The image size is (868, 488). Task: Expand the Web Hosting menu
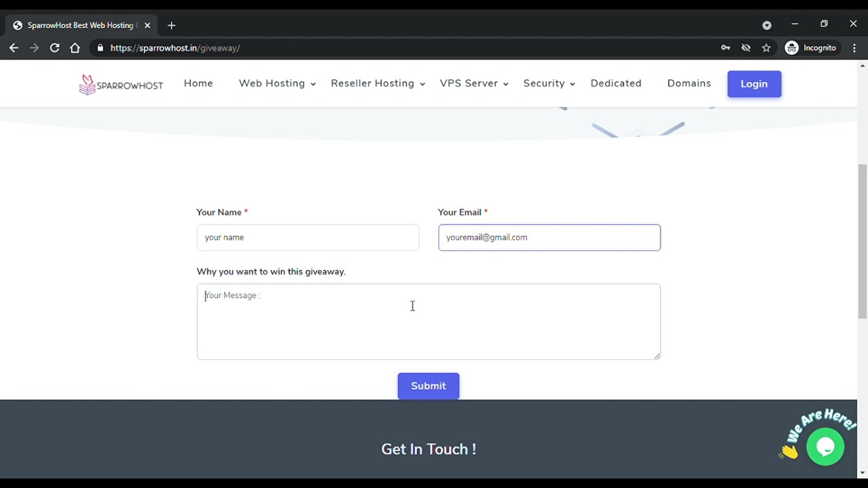[x=277, y=83]
